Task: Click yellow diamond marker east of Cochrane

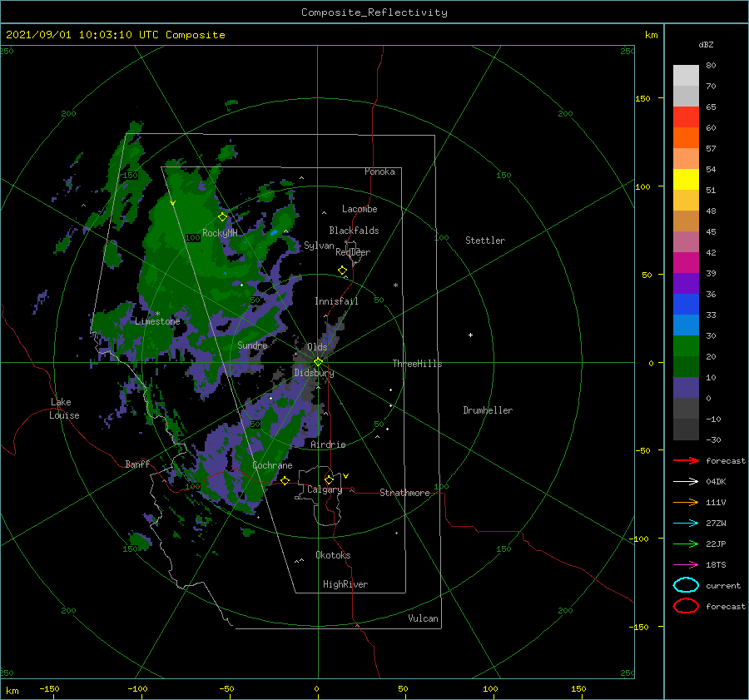Action: point(285,480)
